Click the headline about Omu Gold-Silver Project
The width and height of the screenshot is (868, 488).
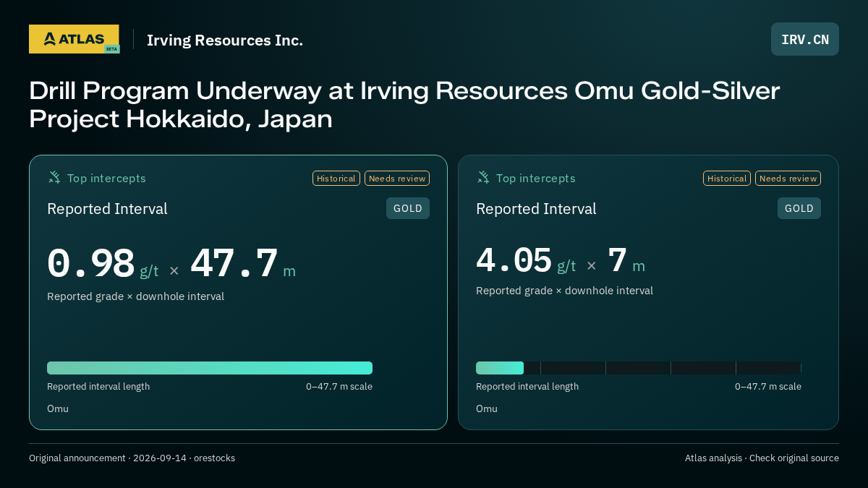[x=404, y=105]
